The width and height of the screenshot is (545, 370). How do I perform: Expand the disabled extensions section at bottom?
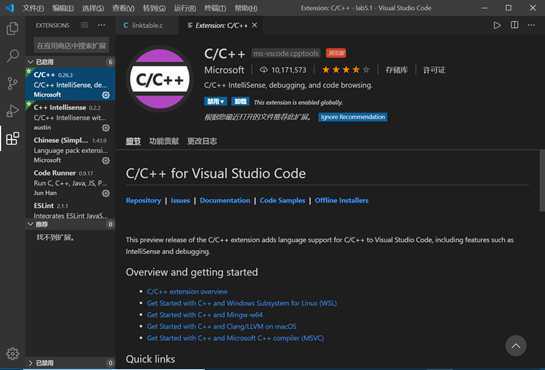[x=30, y=363]
